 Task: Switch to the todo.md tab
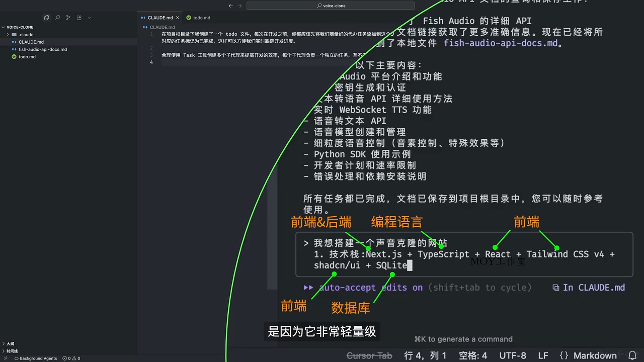tap(200, 18)
